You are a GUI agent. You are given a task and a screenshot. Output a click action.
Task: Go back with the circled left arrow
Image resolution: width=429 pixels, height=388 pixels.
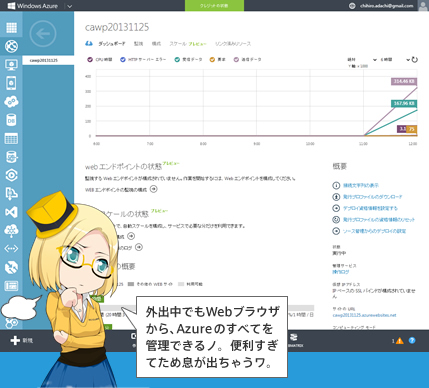coord(43,34)
